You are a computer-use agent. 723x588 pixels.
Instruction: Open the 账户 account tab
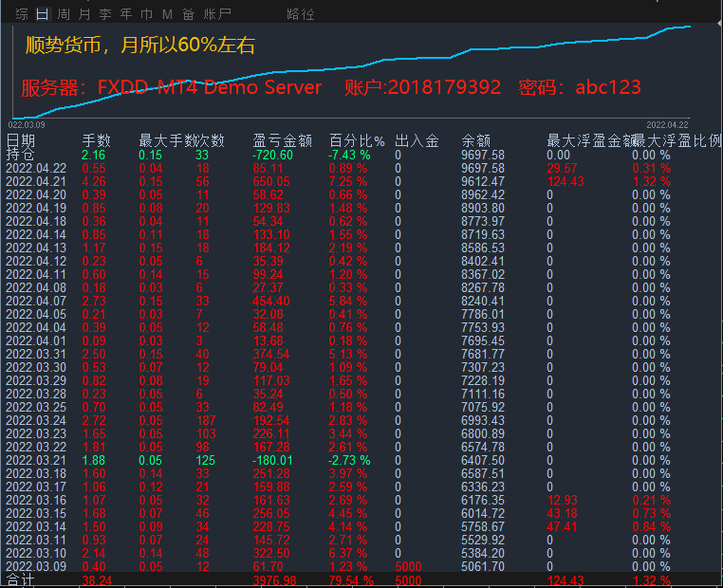(217, 14)
